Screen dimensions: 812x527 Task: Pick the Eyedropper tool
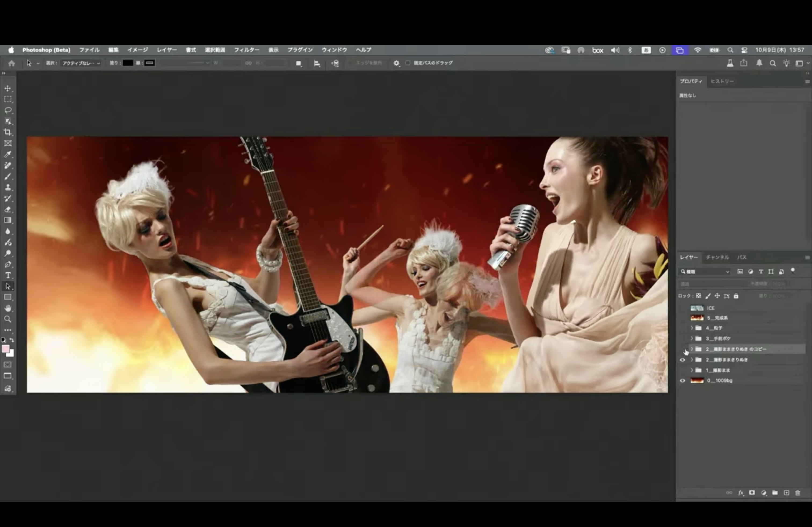click(8, 154)
